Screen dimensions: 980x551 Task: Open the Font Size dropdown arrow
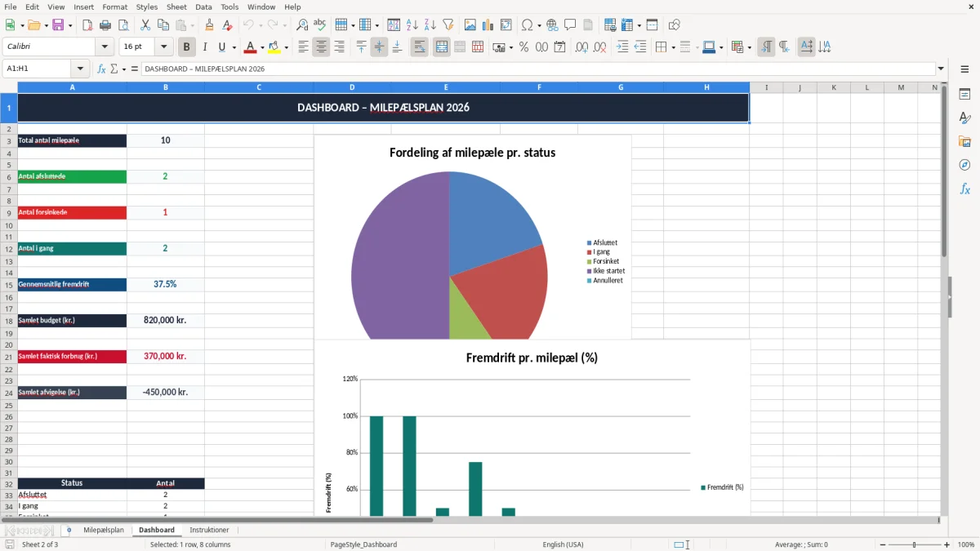coord(164,47)
